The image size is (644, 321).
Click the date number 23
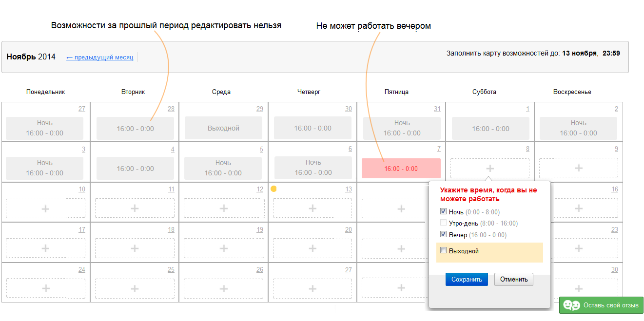pos(615,229)
